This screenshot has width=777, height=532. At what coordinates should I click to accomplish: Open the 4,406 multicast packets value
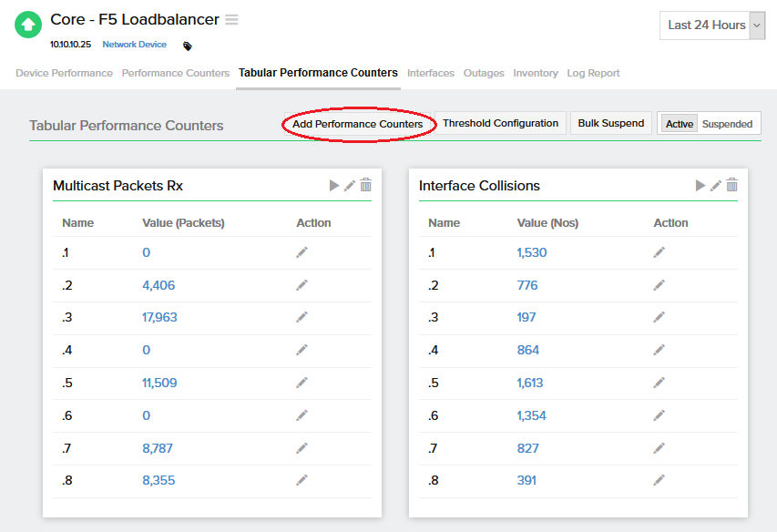click(x=158, y=285)
